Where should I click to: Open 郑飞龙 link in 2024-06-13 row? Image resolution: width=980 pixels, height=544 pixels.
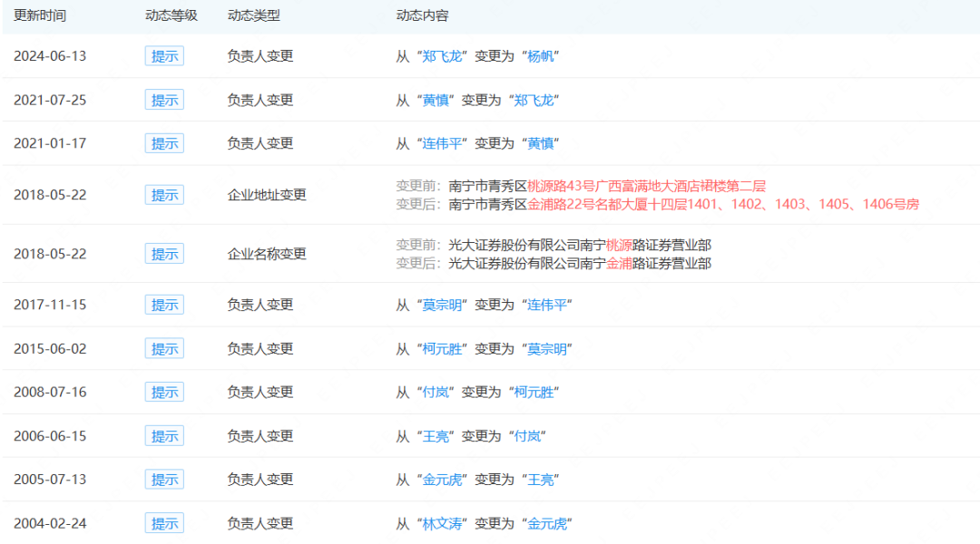click(x=442, y=56)
